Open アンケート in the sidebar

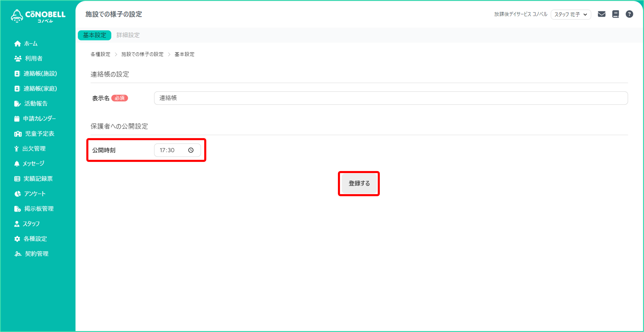pyautogui.click(x=35, y=194)
